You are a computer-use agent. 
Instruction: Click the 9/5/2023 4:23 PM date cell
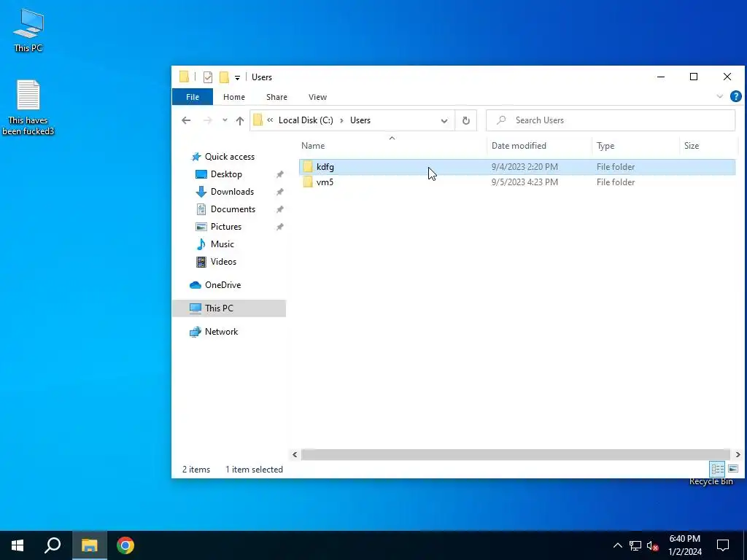coord(525,182)
